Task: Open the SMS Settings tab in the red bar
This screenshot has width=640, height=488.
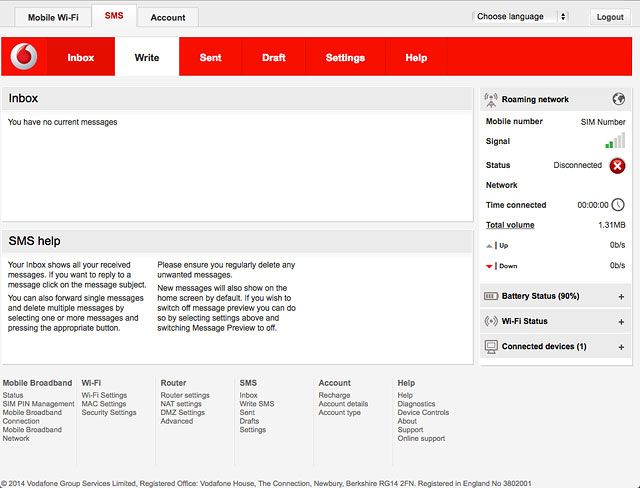Action: click(x=345, y=57)
